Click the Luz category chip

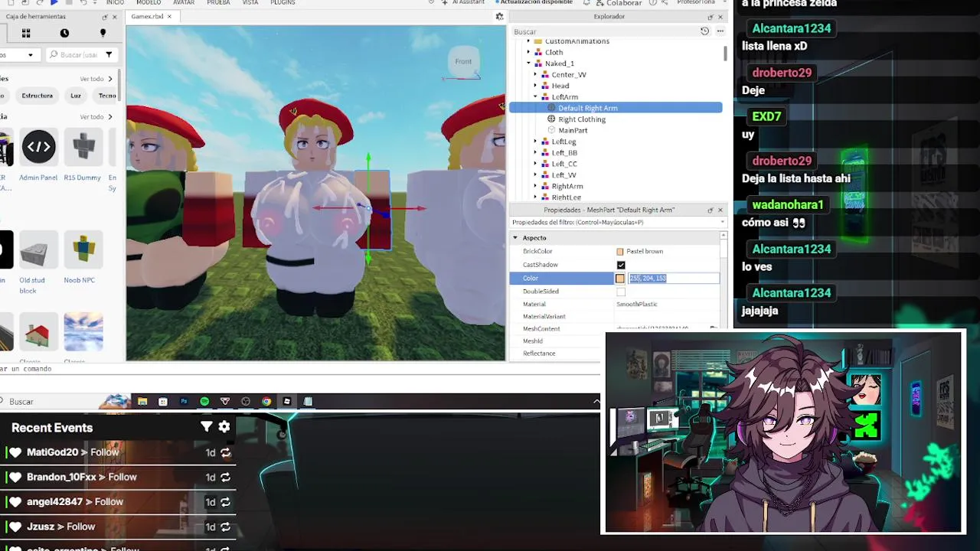[x=76, y=96]
